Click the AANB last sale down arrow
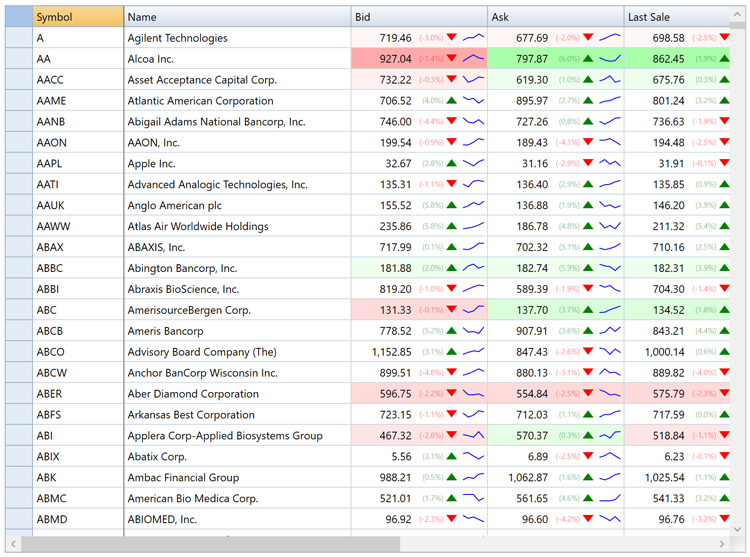The image size is (750, 557). click(x=725, y=121)
